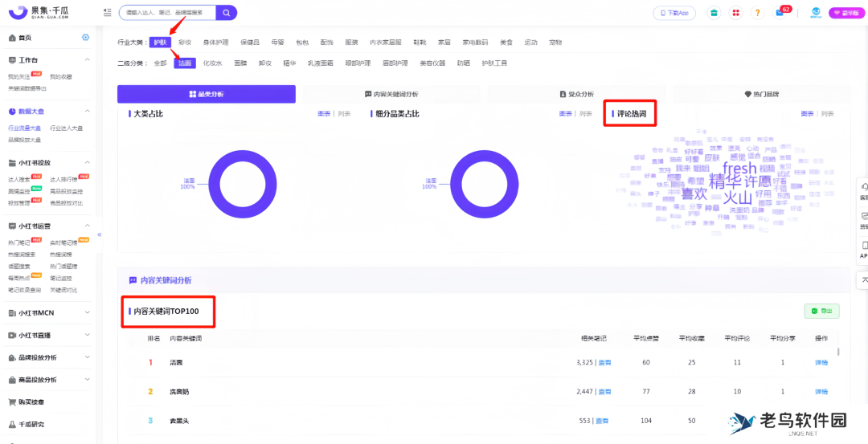868x444 pixels.
Task: Open the help question mark icon
Action: pyautogui.click(x=757, y=13)
